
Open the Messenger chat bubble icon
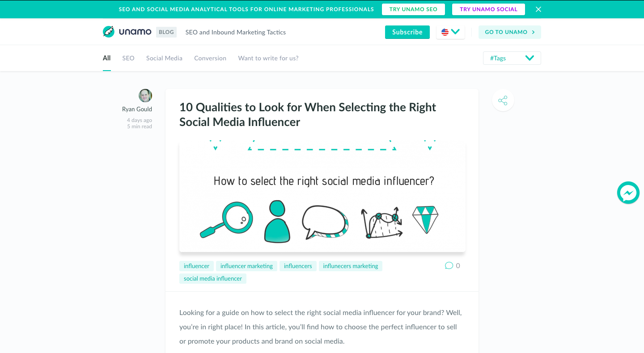[x=628, y=193]
